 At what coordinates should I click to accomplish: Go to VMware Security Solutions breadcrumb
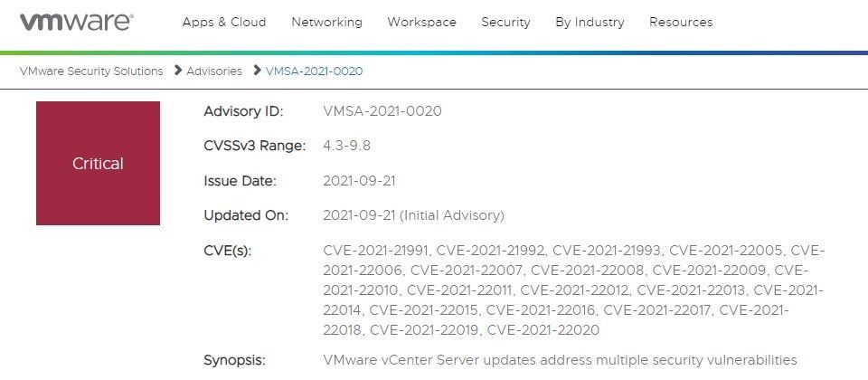91,71
